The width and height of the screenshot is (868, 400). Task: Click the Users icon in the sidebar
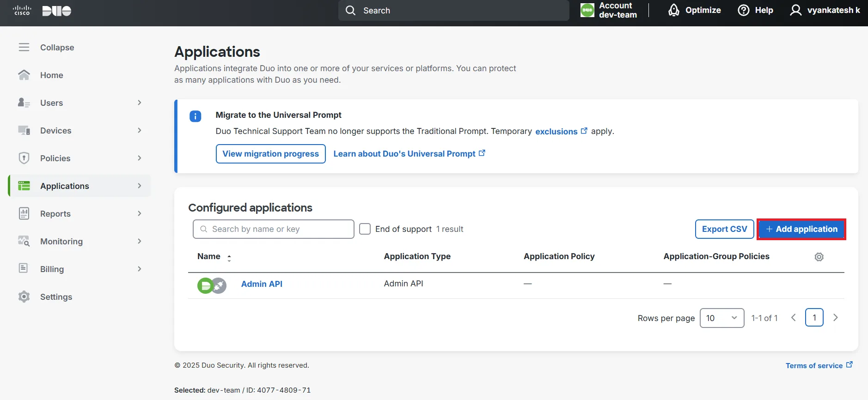coord(24,103)
